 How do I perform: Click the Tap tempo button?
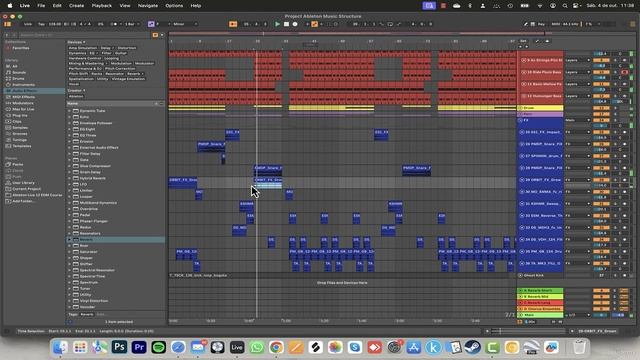click(x=41, y=24)
